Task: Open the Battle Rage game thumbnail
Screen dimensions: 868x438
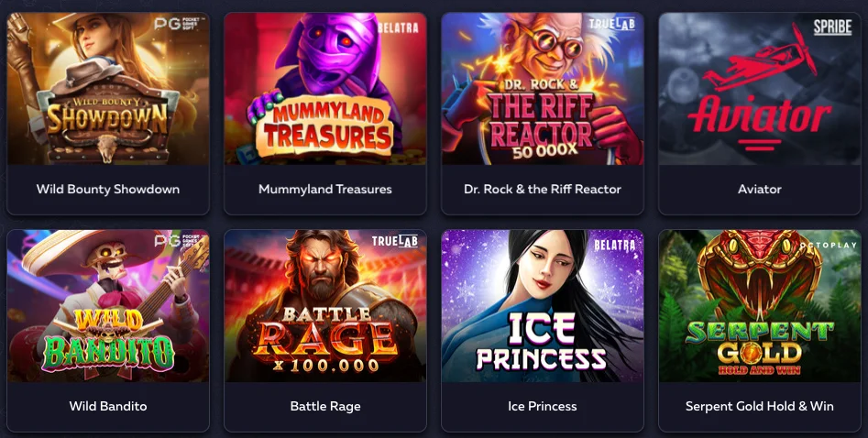Action: 325,306
